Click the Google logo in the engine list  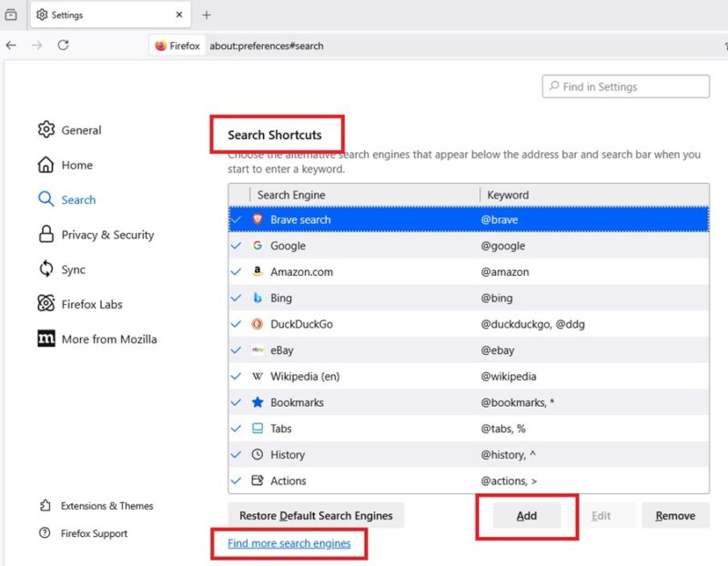[258, 246]
